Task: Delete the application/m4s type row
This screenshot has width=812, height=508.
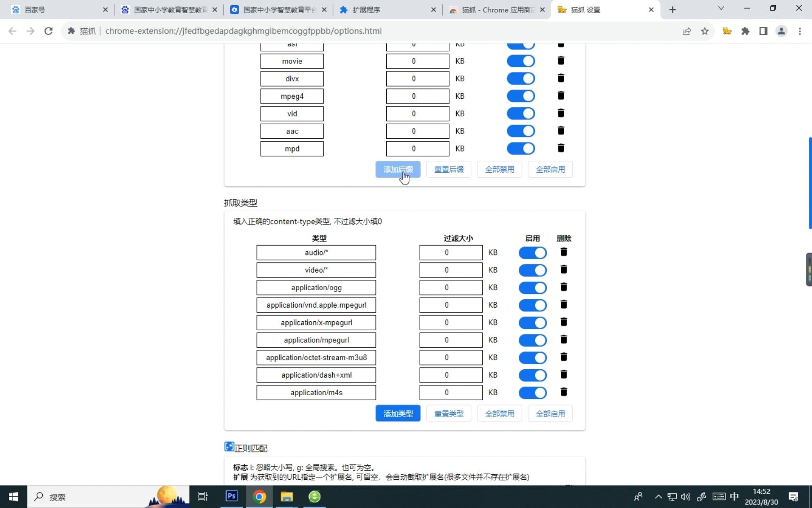Action: tap(564, 392)
